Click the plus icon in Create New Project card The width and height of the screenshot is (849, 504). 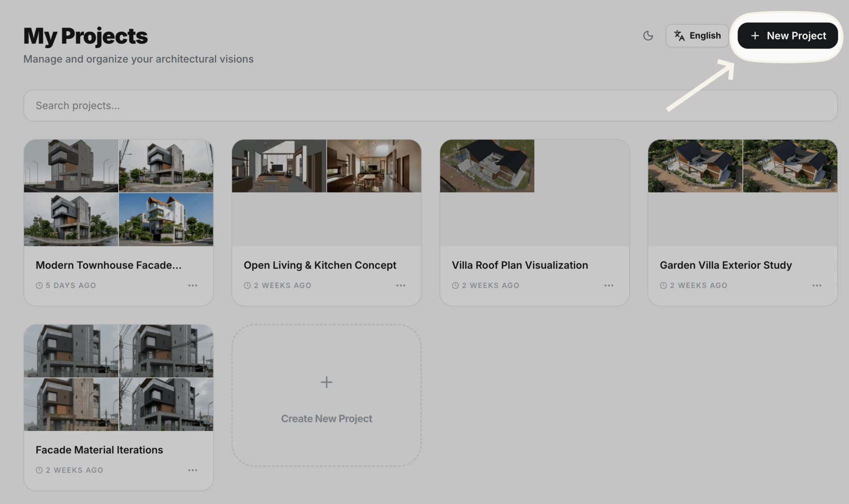click(326, 382)
